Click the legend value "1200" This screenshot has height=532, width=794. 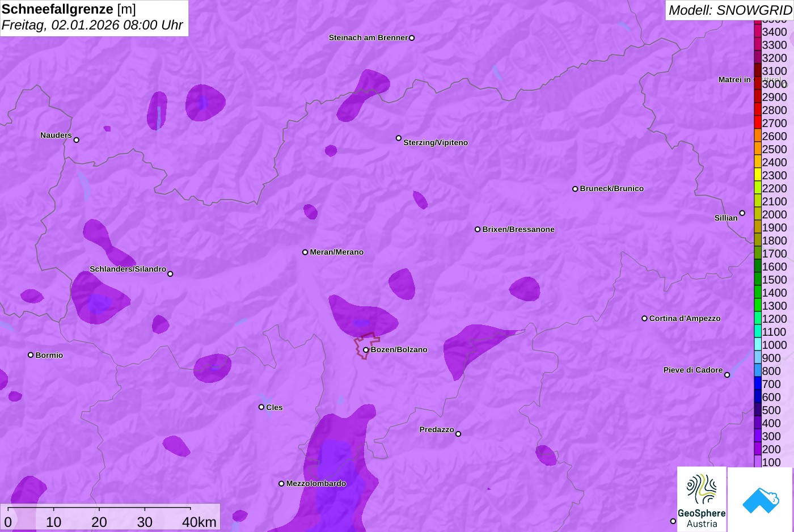(x=775, y=319)
